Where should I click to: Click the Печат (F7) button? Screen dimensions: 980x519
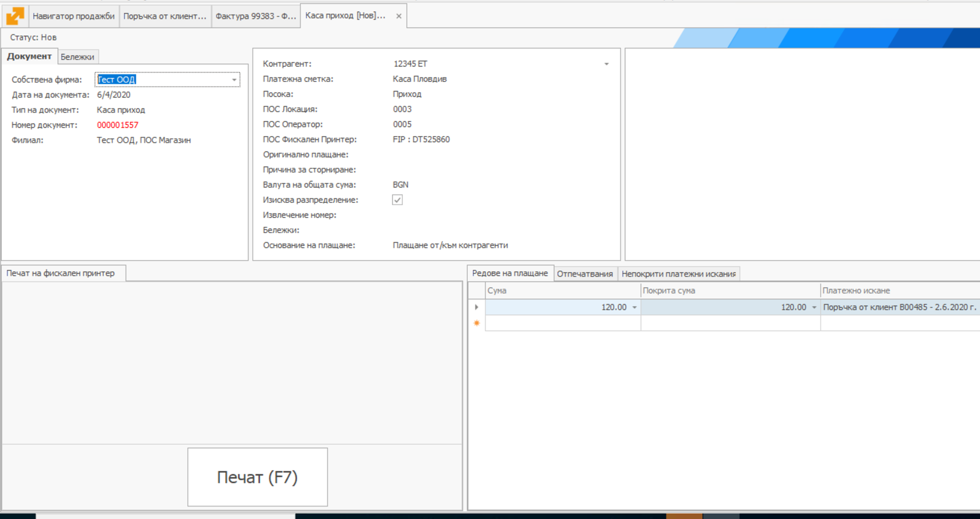[258, 477]
